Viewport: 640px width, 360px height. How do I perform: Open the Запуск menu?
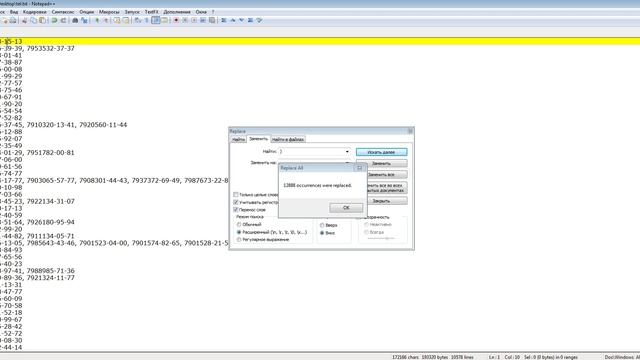click(x=132, y=12)
